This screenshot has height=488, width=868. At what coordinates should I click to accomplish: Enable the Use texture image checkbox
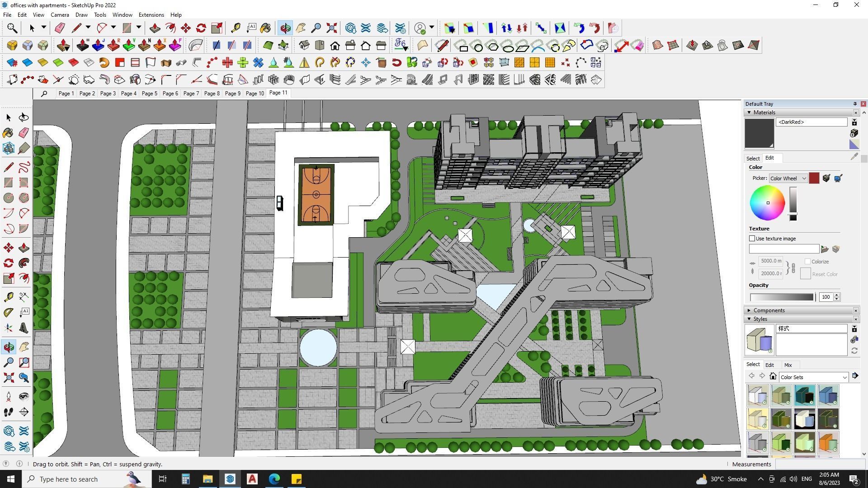click(x=752, y=239)
